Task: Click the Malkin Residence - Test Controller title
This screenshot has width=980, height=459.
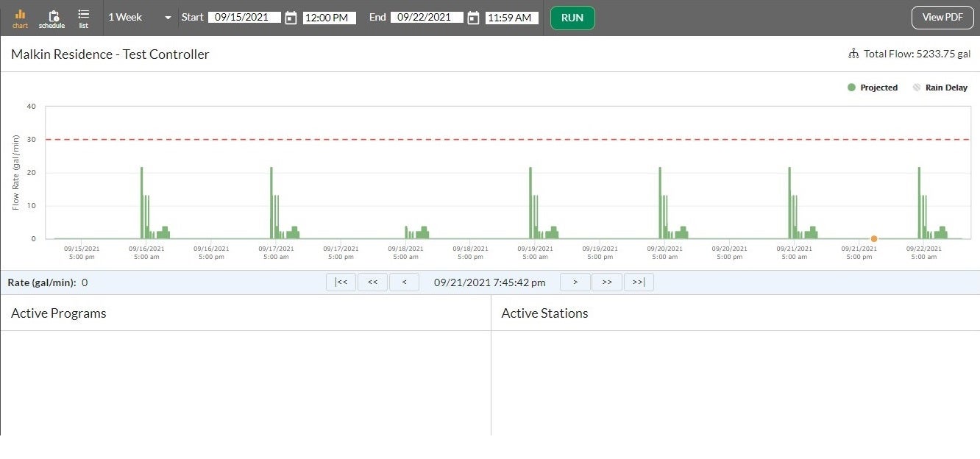Action: click(x=110, y=54)
